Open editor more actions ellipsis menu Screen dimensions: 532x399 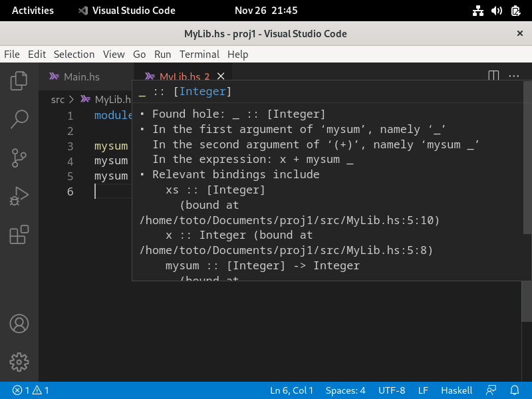point(513,76)
